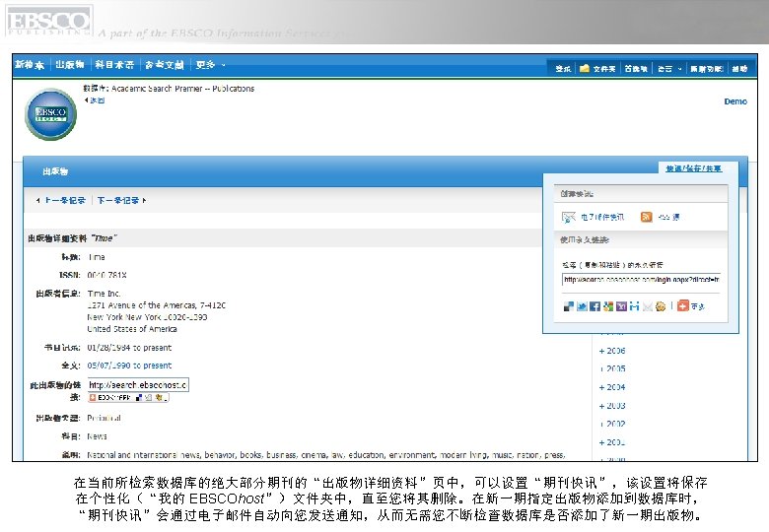Click the 文件夹 folder link text
This screenshot has height=532, width=769.
604,69
